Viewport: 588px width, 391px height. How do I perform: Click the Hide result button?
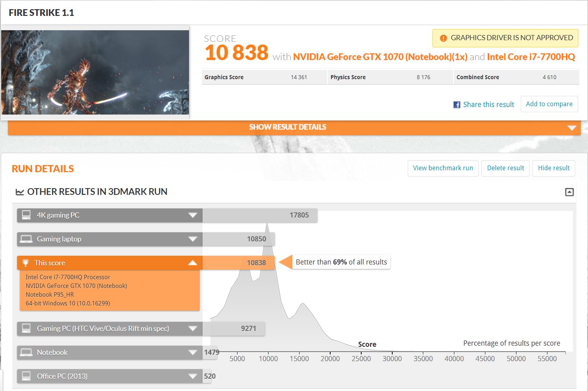[554, 168]
